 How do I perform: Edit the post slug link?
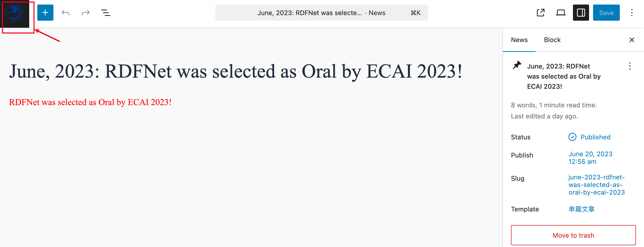pyautogui.click(x=596, y=185)
